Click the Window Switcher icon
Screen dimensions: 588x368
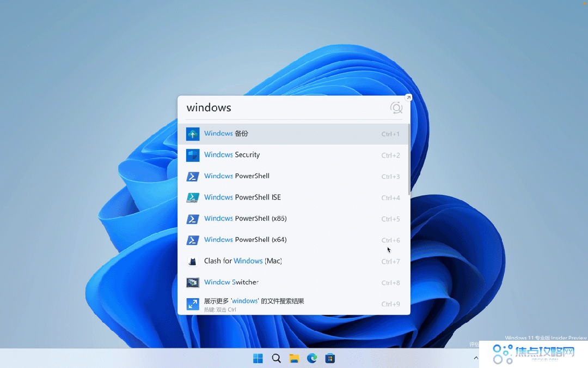pos(193,282)
